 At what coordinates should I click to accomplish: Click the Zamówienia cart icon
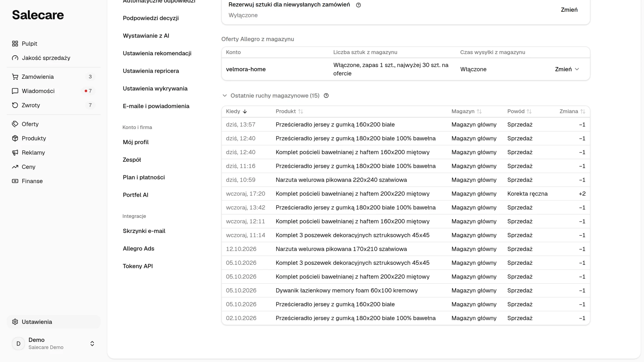coord(15,77)
